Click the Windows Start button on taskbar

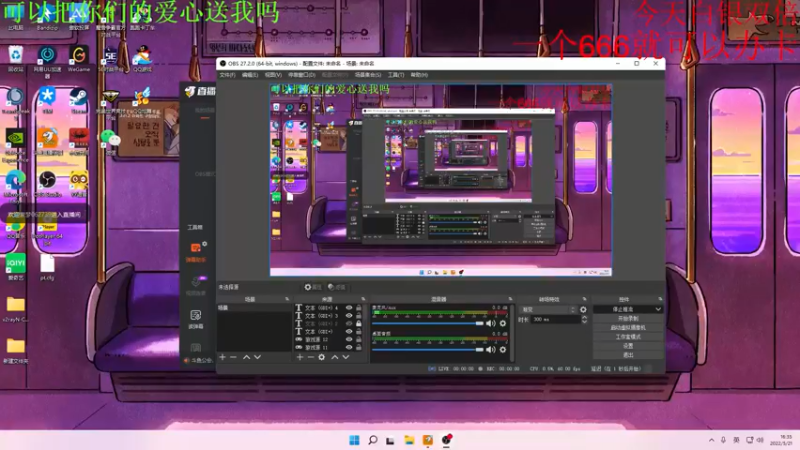pyautogui.click(x=354, y=440)
